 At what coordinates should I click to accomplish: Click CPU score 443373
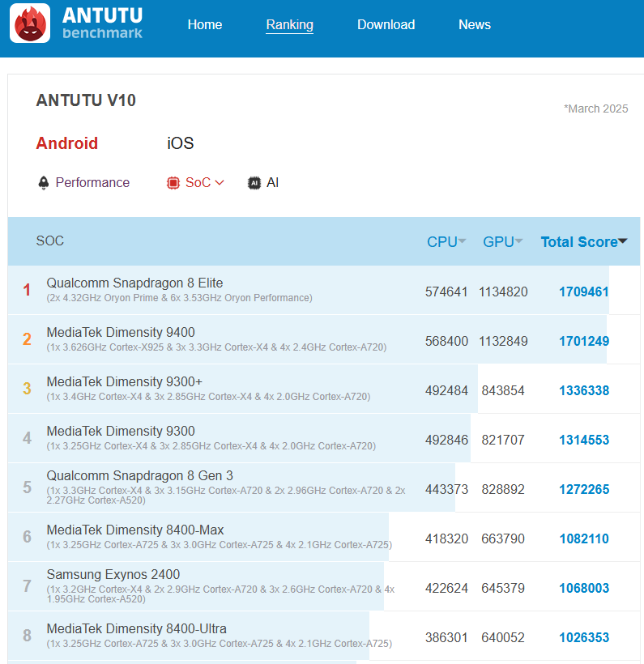coord(446,490)
